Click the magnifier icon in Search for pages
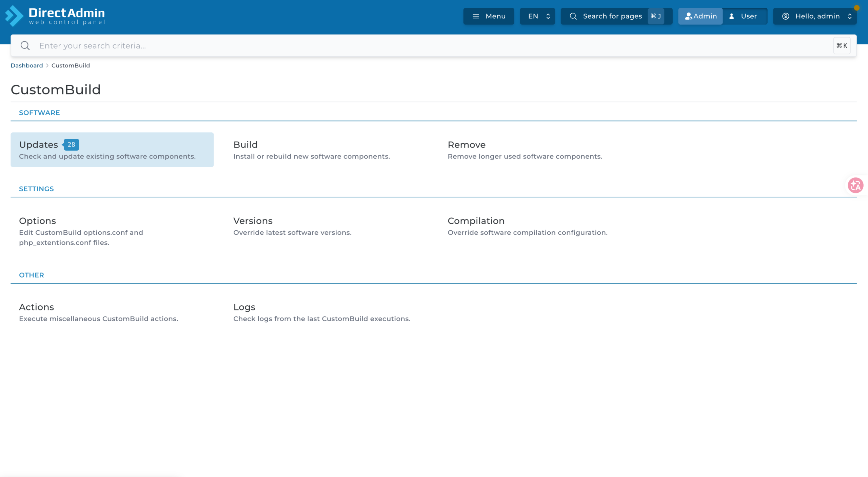 tap(573, 16)
